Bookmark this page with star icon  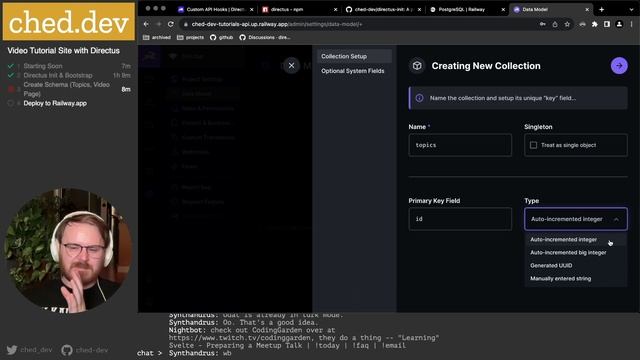coord(567,24)
